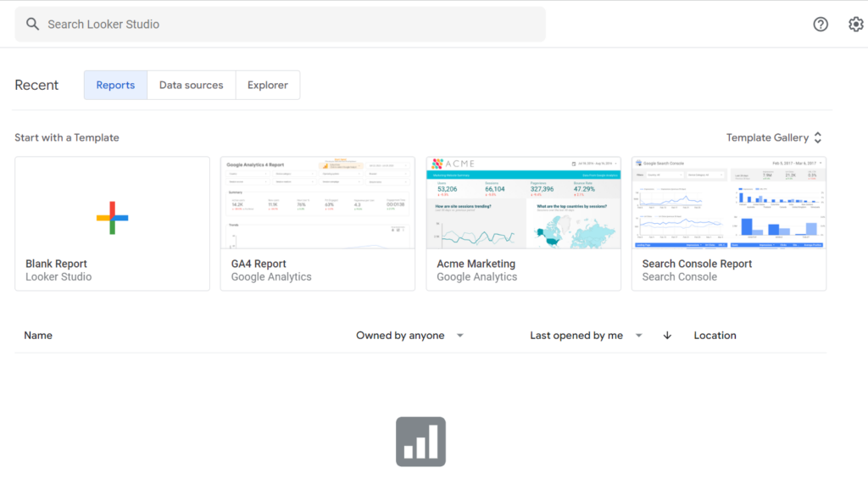868x490 pixels.
Task: Click the GA4 Report title
Action: (x=259, y=264)
